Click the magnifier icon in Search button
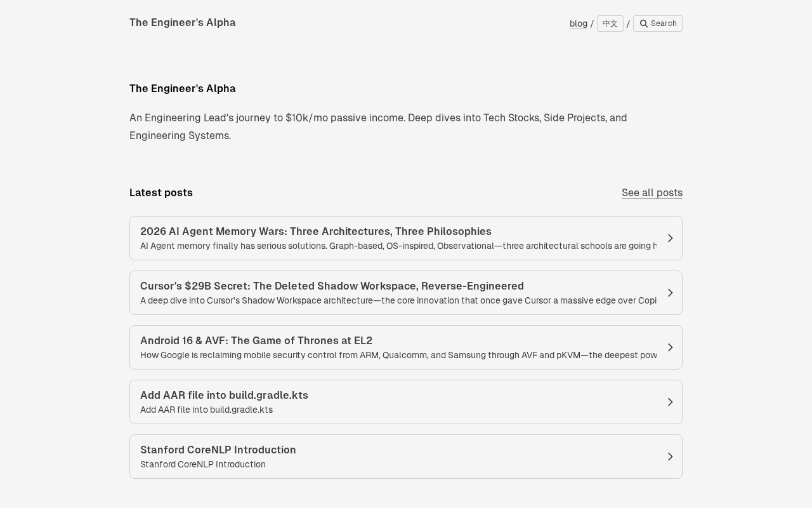Screen dimensions: 812x508 (644, 23)
